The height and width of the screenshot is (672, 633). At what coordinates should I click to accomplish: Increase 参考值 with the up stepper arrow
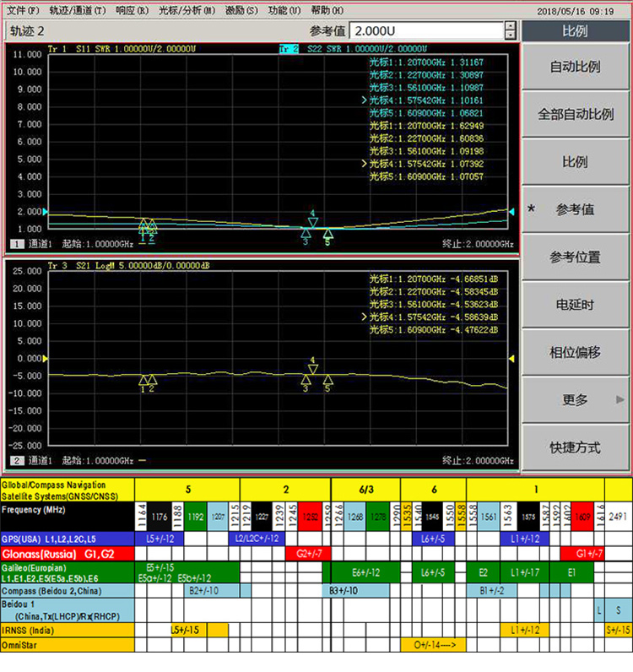click(510, 26)
